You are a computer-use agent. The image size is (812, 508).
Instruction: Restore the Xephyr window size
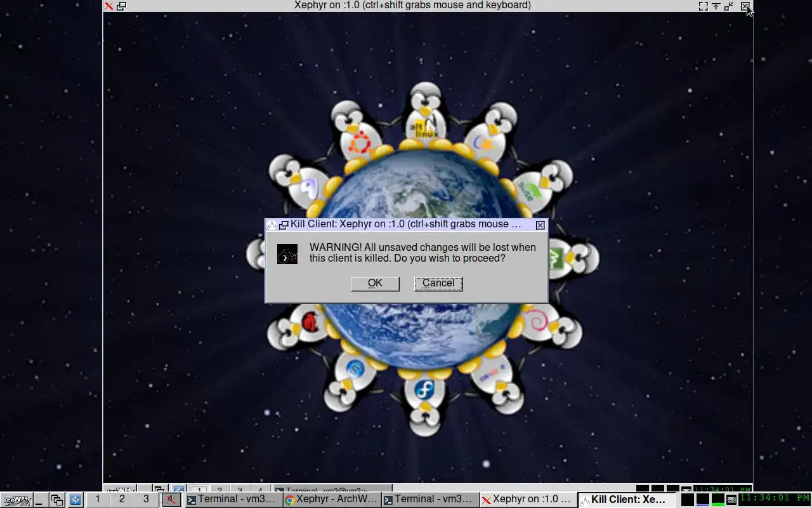coord(730,6)
